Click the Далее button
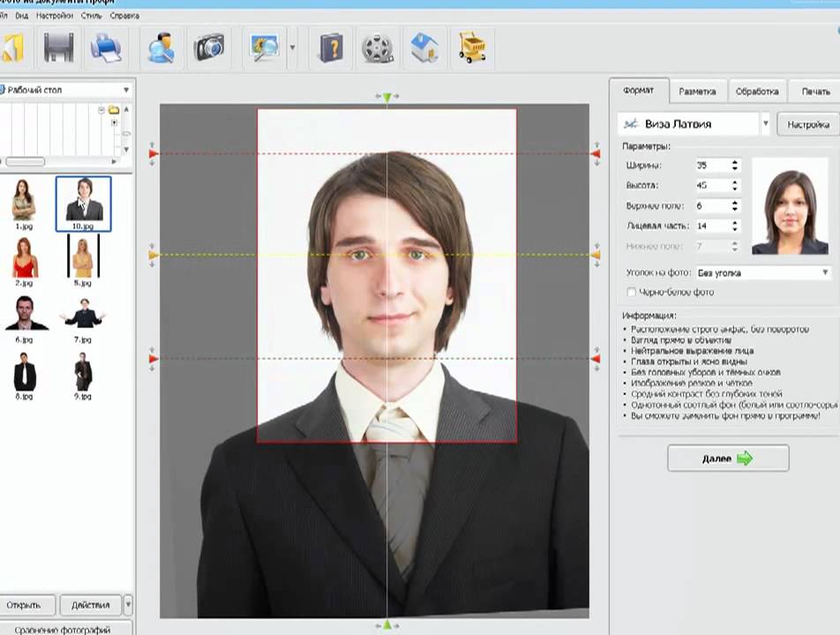The image size is (840, 635). [x=728, y=459]
